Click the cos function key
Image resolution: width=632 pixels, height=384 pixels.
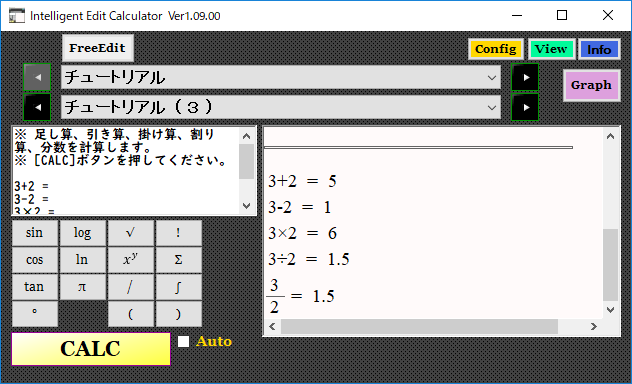(x=35, y=259)
